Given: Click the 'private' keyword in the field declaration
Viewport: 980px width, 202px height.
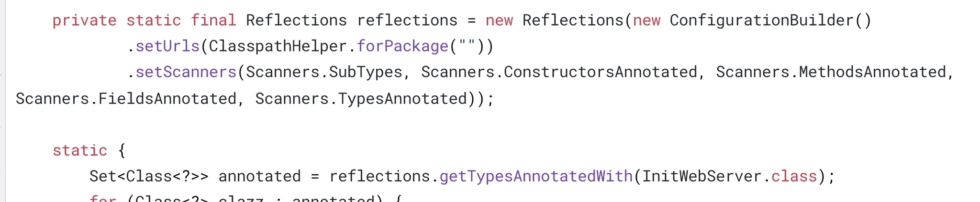Looking at the screenshot, I should (x=84, y=21).
